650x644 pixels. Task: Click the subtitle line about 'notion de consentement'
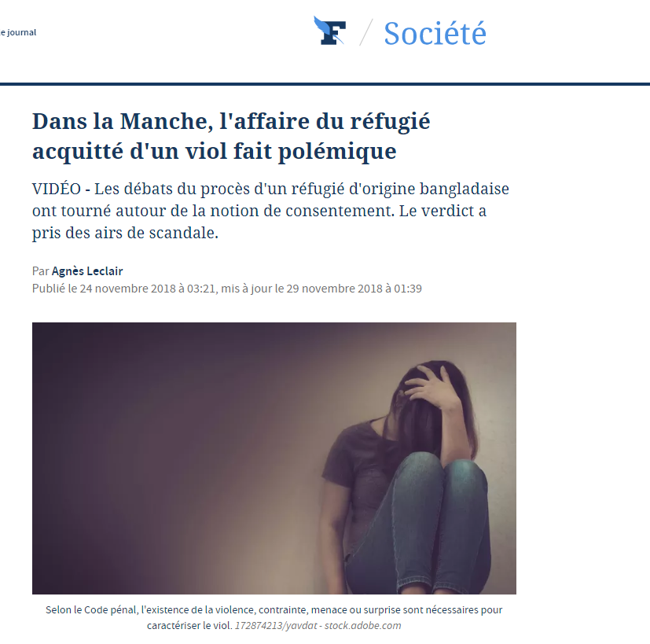259,211
